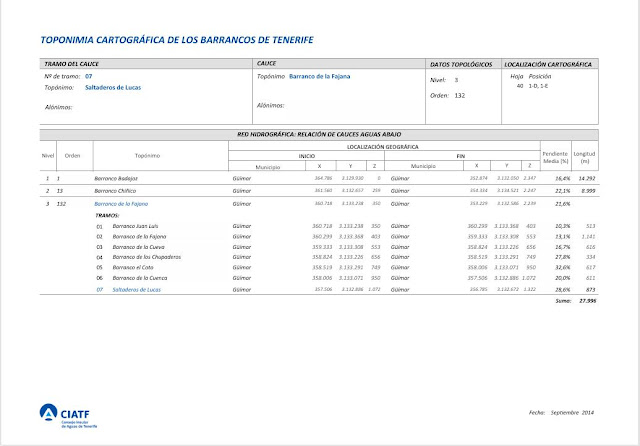This screenshot has width=640, height=446.
Task: Click tramo 01 'Barranco Juan Luis'
Action: (x=136, y=226)
